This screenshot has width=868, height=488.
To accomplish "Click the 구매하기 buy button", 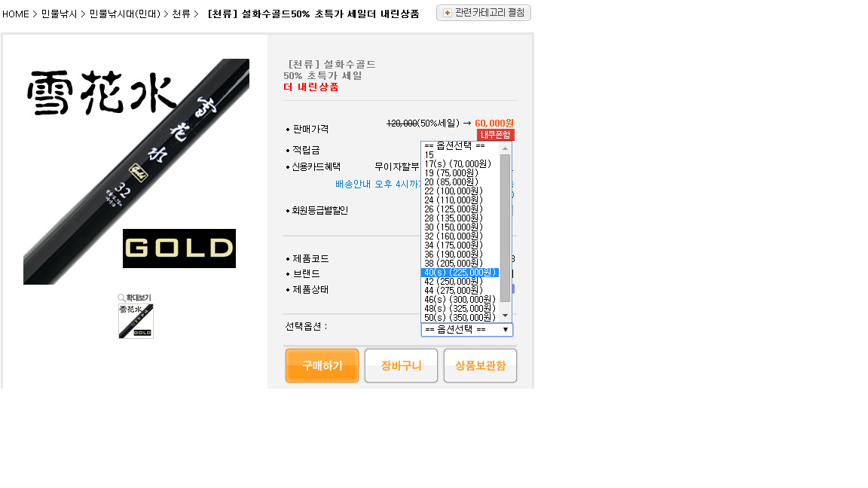I will [322, 366].
